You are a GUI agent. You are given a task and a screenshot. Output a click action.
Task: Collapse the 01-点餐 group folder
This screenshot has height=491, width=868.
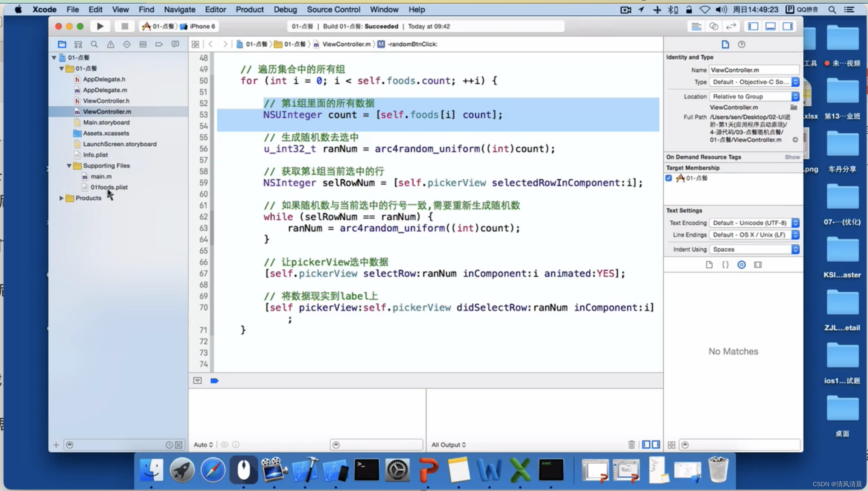61,68
